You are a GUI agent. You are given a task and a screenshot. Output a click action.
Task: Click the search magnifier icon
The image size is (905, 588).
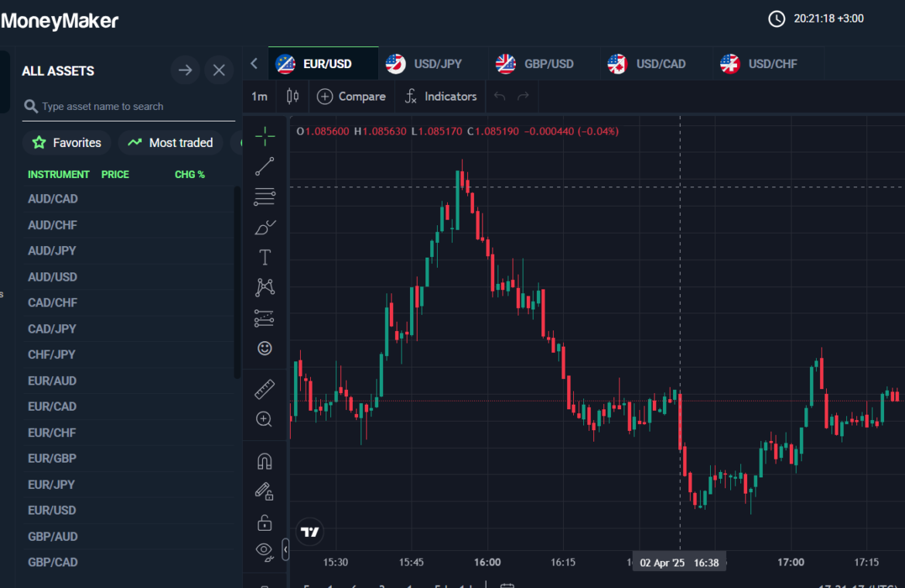pyautogui.click(x=31, y=107)
